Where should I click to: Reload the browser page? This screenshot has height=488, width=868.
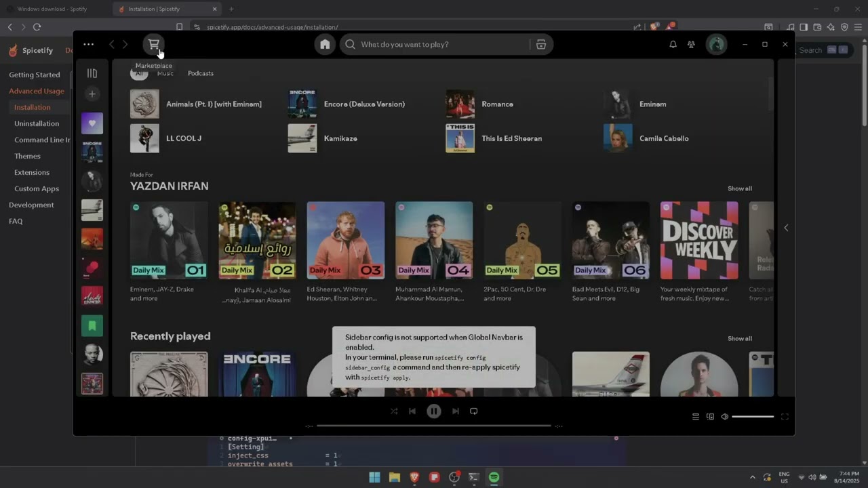pyautogui.click(x=37, y=27)
